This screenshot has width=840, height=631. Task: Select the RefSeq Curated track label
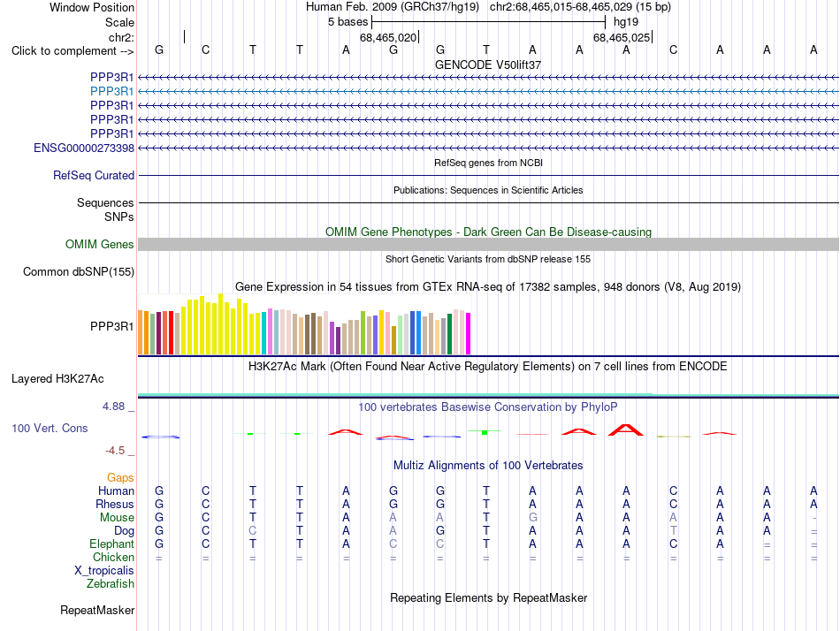coord(94,175)
